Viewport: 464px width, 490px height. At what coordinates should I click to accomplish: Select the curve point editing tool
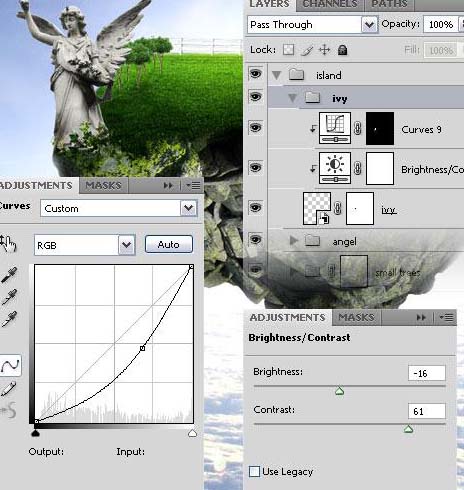point(10,366)
